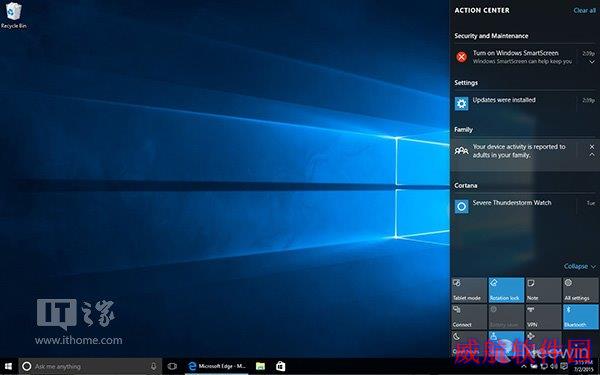Click the microphone icon in search box
The image size is (600, 375).
(x=153, y=366)
